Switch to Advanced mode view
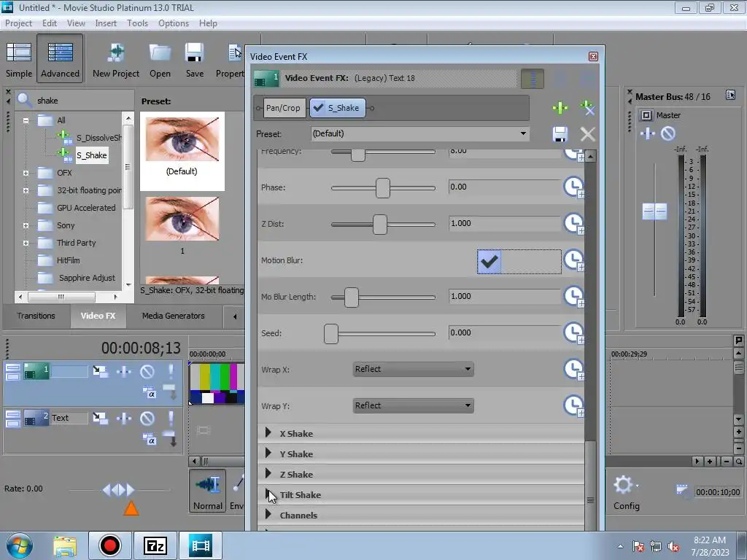Image resolution: width=747 pixels, height=560 pixels. click(60, 59)
